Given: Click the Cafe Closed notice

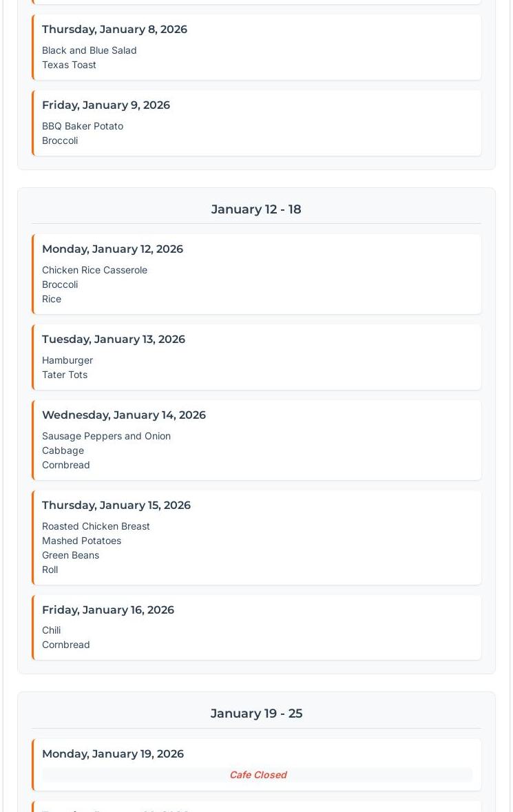Looking at the screenshot, I should tap(258, 775).
